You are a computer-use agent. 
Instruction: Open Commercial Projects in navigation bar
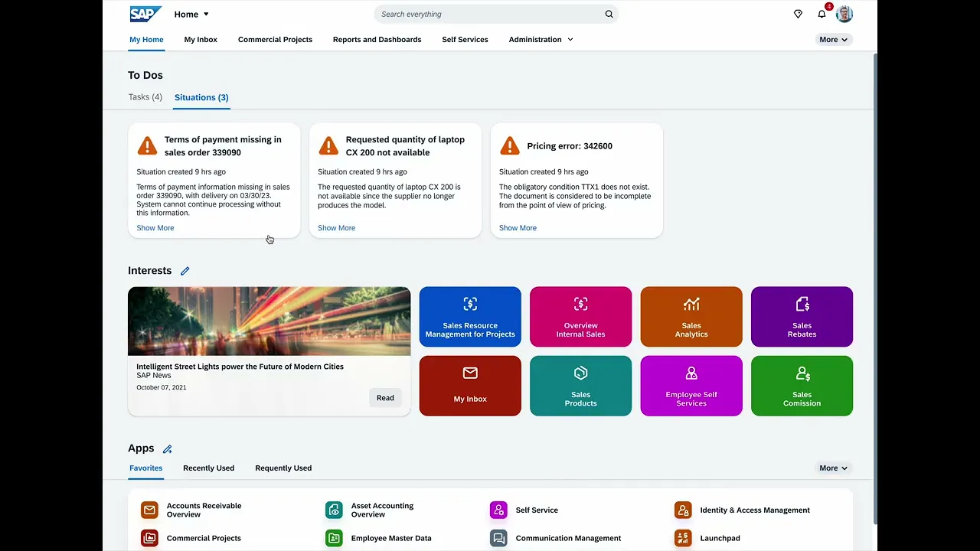(275, 39)
